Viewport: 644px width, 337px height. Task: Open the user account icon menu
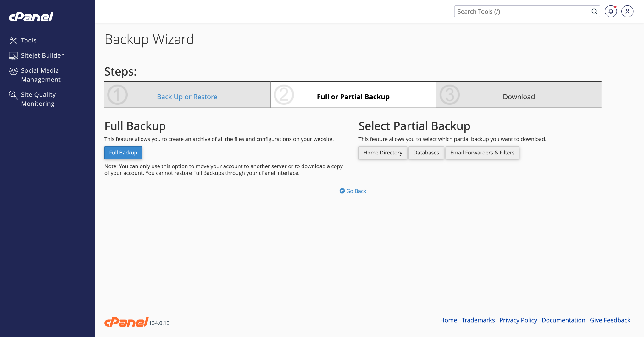pos(627,12)
